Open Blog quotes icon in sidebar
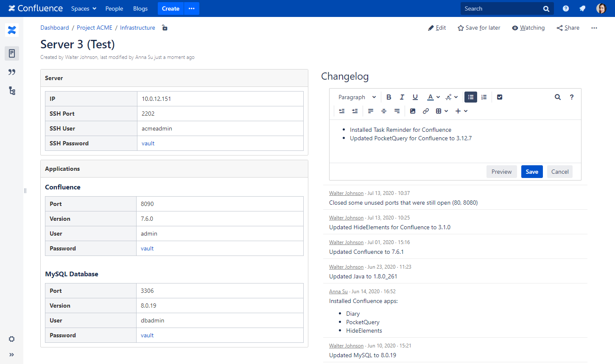Screen dimensions: 615x364 pyautogui.click(x=12, y=72)
